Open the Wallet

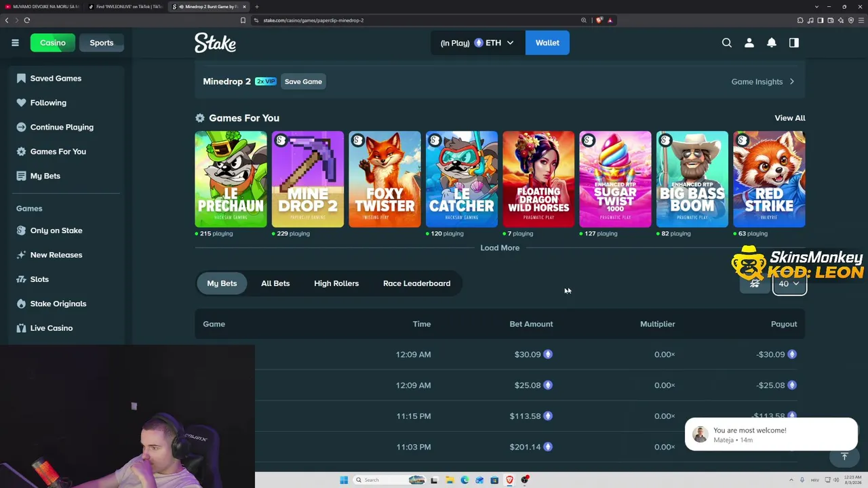[547, 43]
